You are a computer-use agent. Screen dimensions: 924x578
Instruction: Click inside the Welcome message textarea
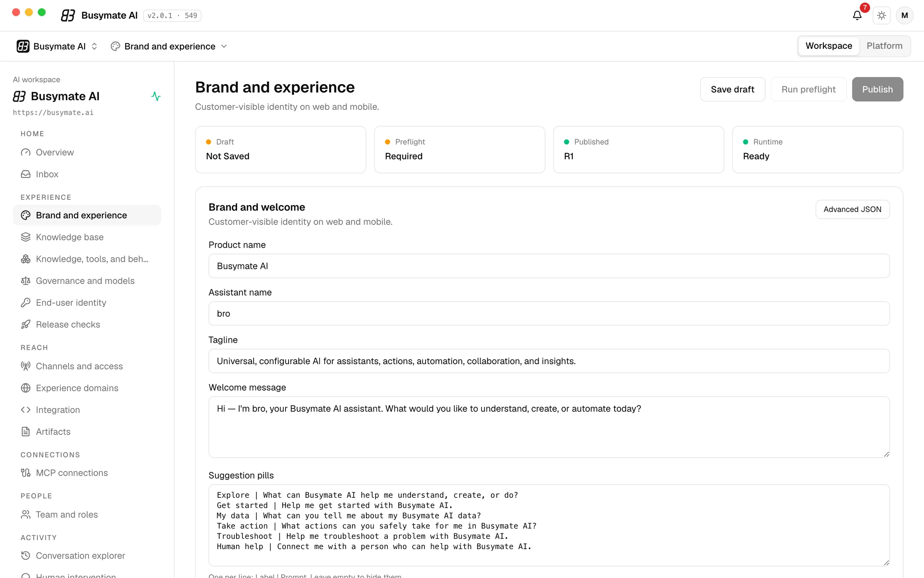coord(549,427)
